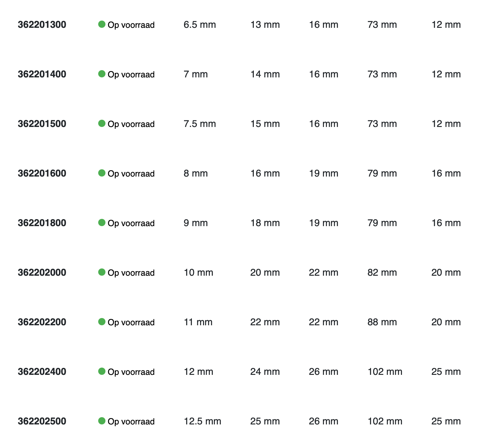Click green stock dot for 362201300
478x448 pixels.
(x=102, y=24)
